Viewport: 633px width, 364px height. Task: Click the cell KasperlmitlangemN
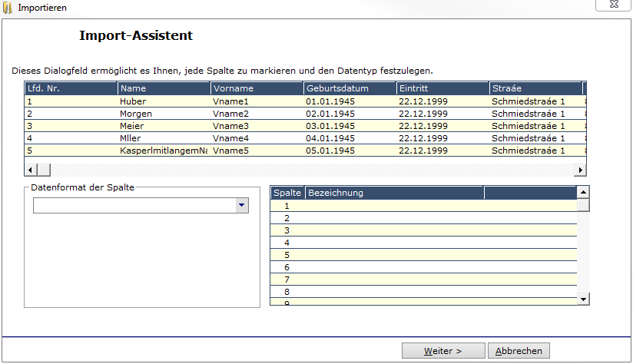(x=164, y=151)
